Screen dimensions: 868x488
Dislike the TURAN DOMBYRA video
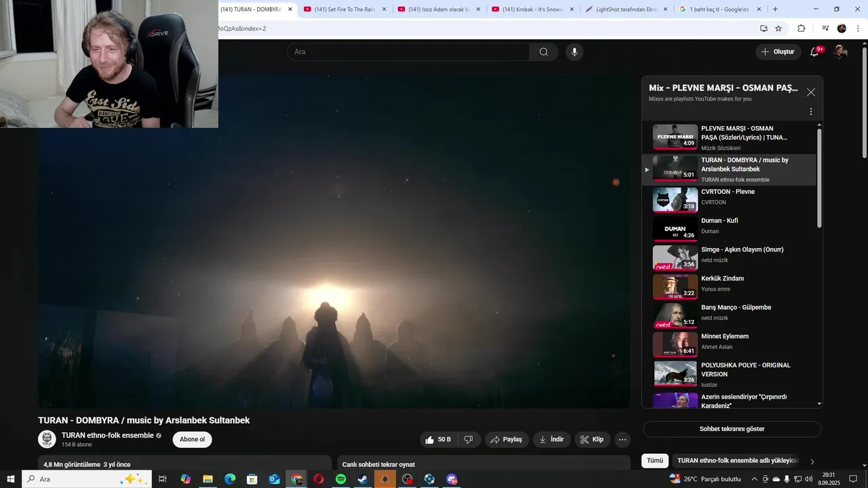point(469,440)
